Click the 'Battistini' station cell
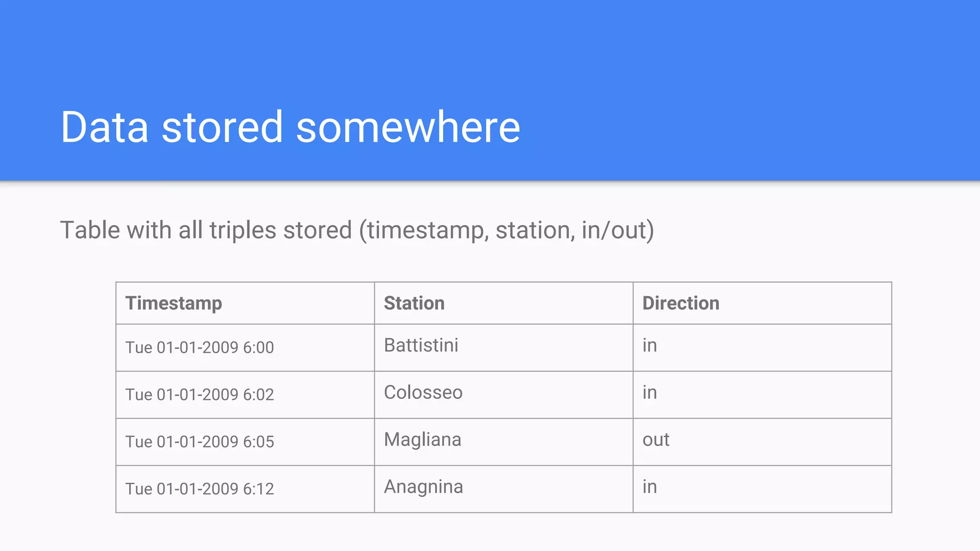 (x=503, y=348)
